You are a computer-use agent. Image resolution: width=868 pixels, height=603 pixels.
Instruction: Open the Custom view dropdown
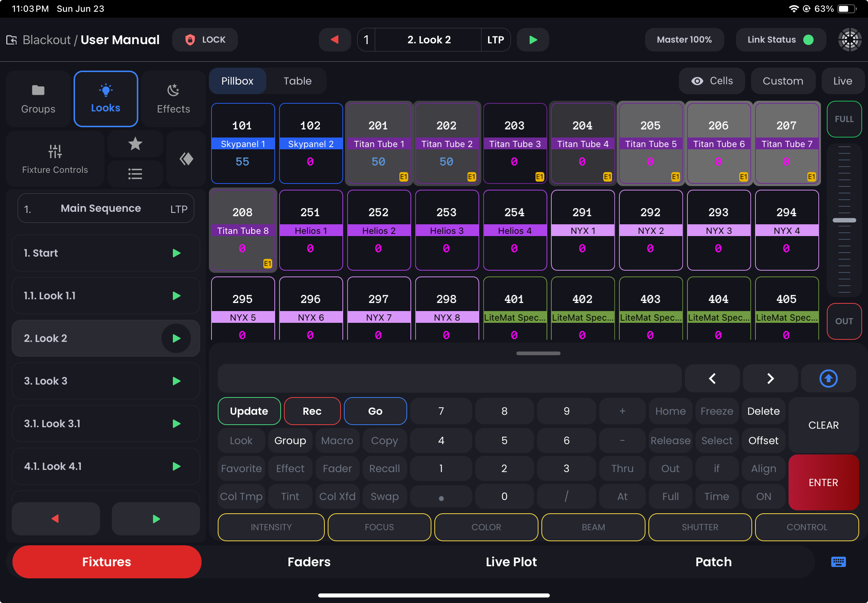click(x=783, y=81)
